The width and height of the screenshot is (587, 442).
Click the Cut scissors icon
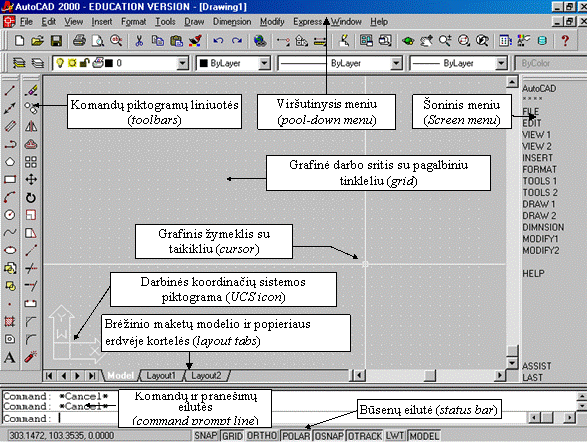point(139,40)
